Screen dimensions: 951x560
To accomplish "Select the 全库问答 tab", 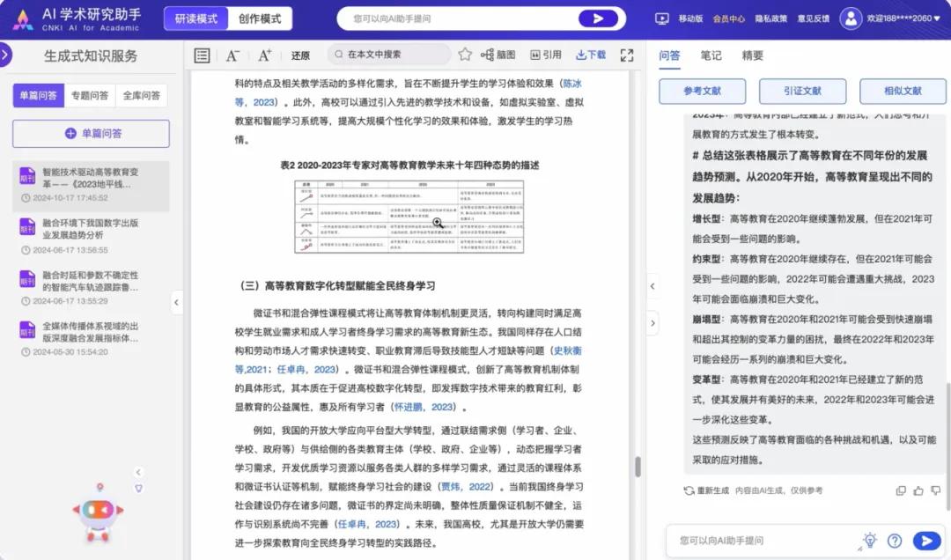I will tap(141, 95).
